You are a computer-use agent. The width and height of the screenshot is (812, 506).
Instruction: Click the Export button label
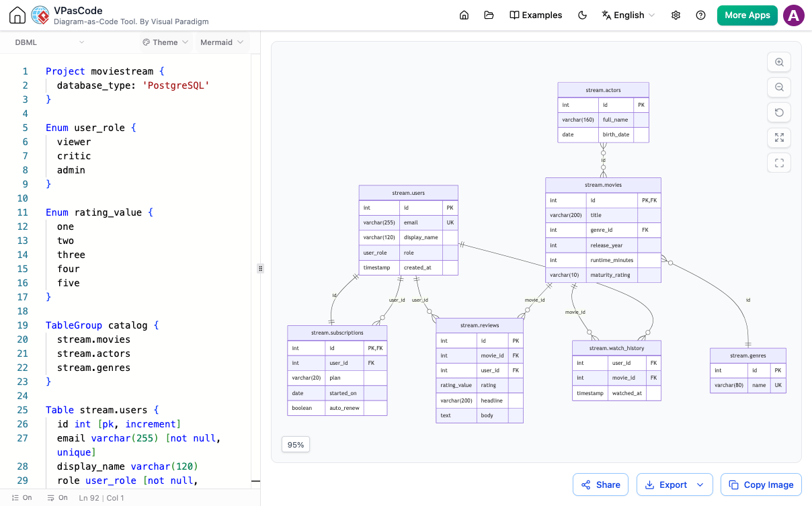673,484
